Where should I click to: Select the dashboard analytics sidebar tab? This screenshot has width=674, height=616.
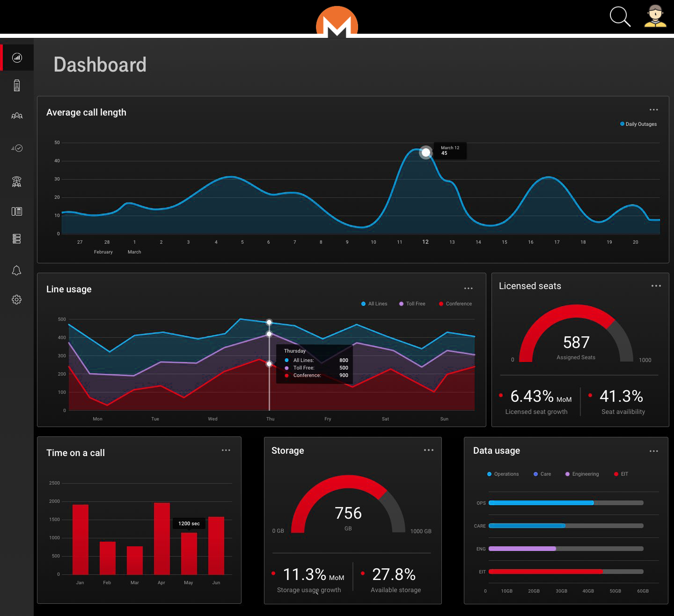pyautogui.click(x=17, y=58)
